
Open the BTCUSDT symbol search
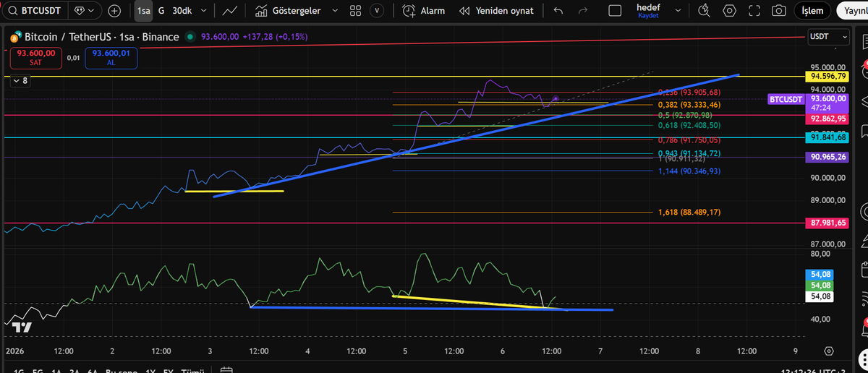34,11
